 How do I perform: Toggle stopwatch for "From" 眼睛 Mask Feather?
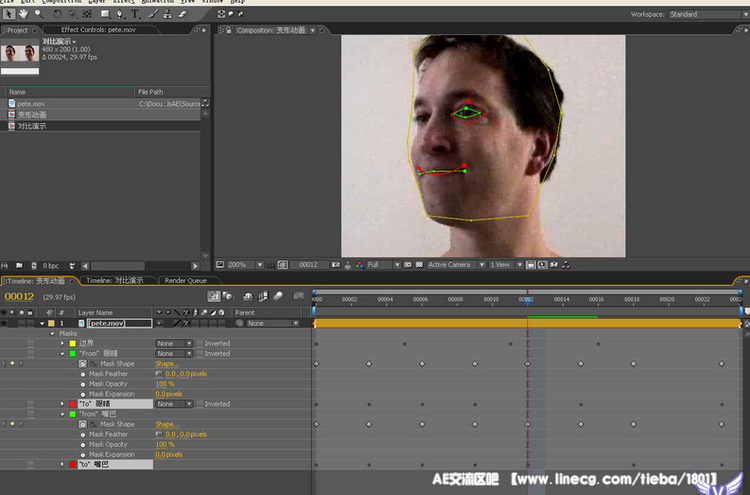(x=83, y=374)
